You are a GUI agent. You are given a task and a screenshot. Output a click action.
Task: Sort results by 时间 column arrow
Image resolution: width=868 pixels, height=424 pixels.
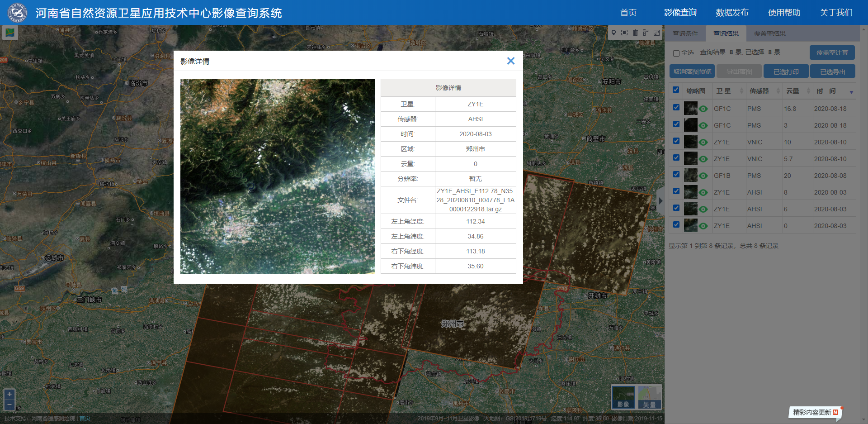pos(851,92)
